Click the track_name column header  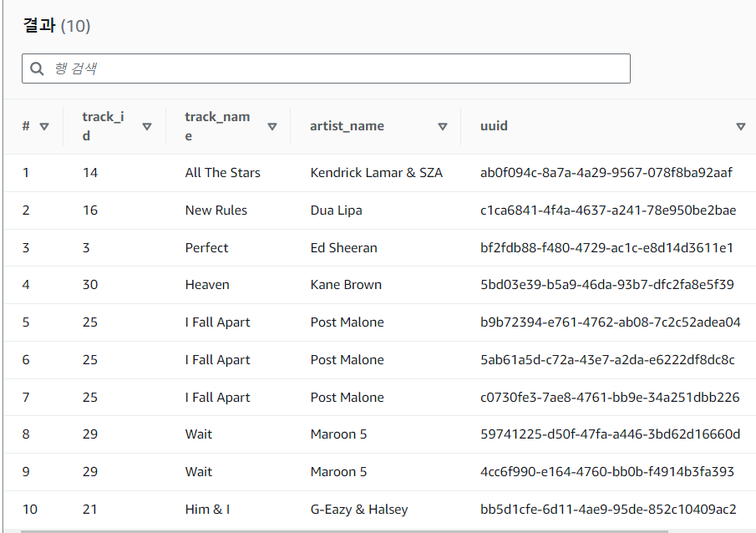tap(217, 126)
